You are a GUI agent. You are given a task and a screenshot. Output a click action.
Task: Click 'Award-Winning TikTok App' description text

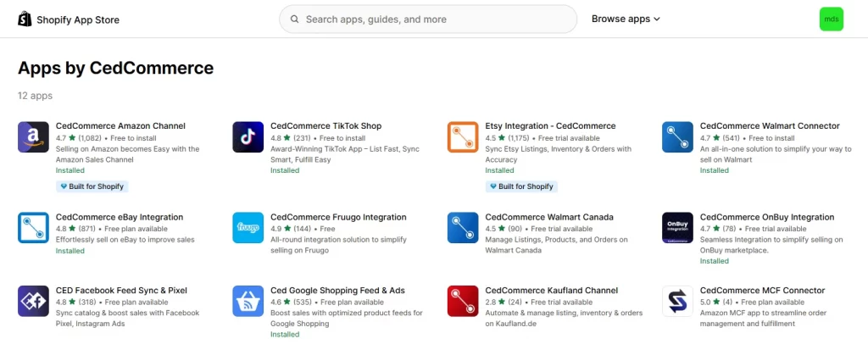point(345,154)
